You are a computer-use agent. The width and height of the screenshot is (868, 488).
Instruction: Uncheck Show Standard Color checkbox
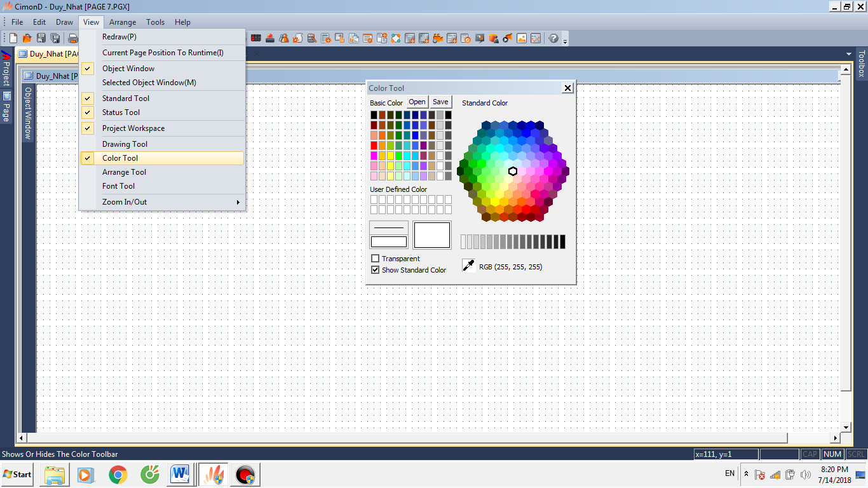tap(375, 270)
